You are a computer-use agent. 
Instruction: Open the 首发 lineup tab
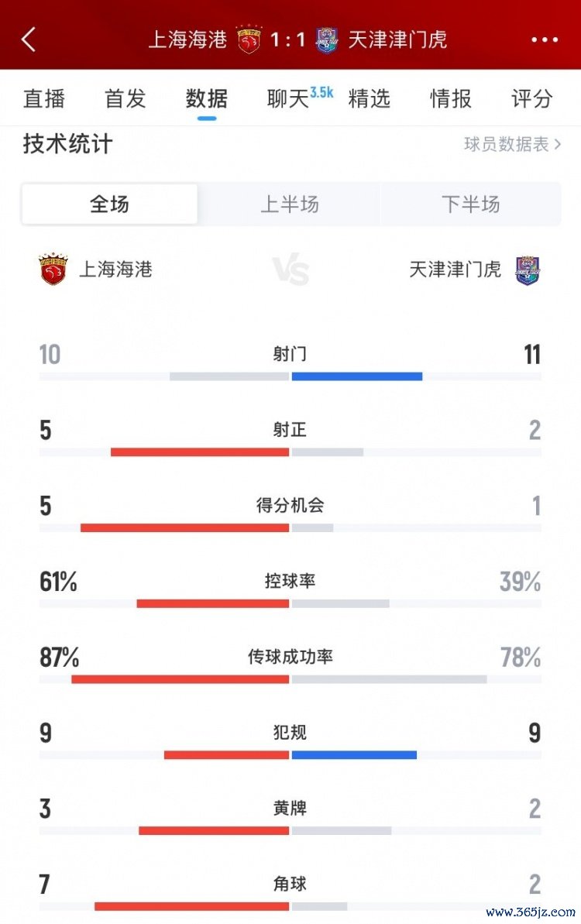coord(125,99)
